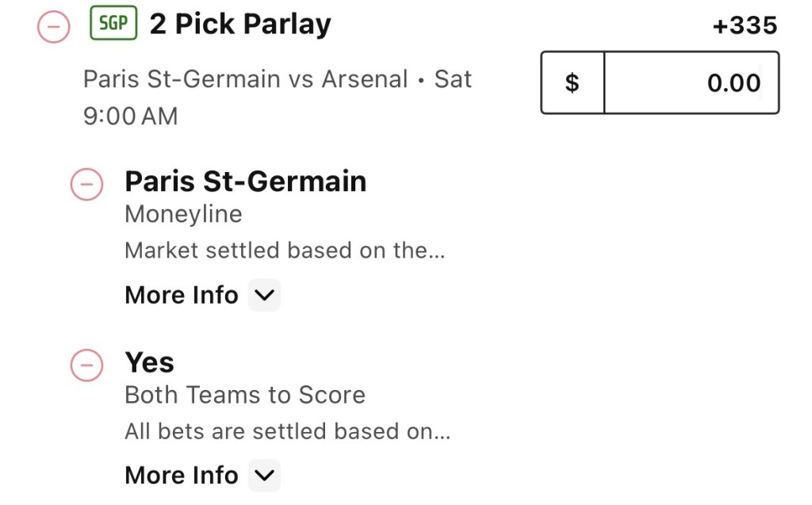Viewport: 812px width, 505px height.
Task: Remove the entire 2 Pick Parlay
Action: click(x=53, y=26)
